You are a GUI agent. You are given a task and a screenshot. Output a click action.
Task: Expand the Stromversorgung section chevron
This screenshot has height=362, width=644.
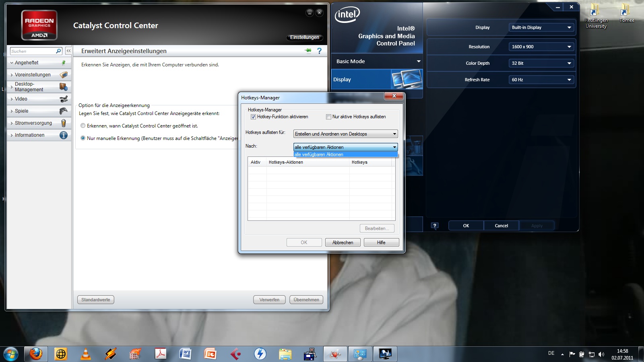coord(12,123)
